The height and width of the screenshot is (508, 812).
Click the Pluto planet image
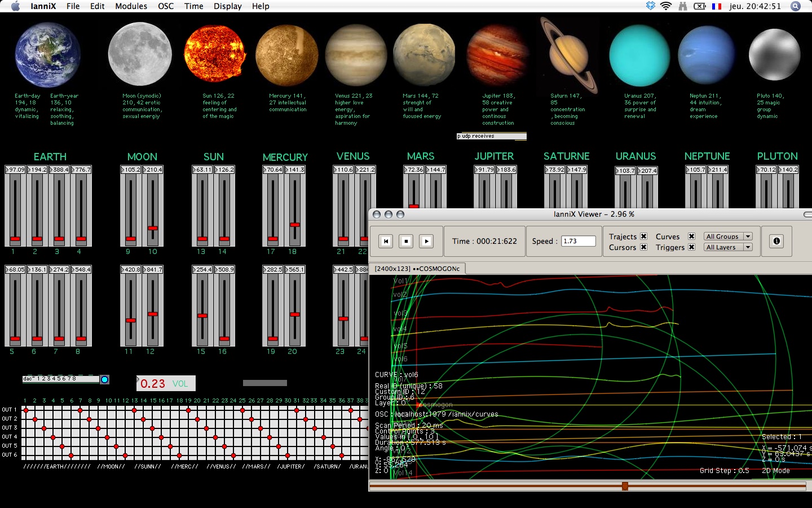click(x=775, y=55)
